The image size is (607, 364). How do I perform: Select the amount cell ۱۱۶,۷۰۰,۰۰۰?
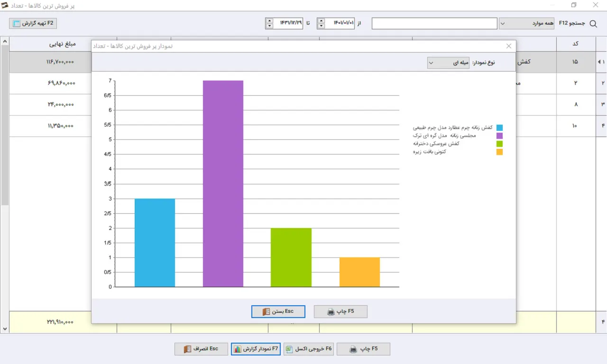(x=61, y=62)
